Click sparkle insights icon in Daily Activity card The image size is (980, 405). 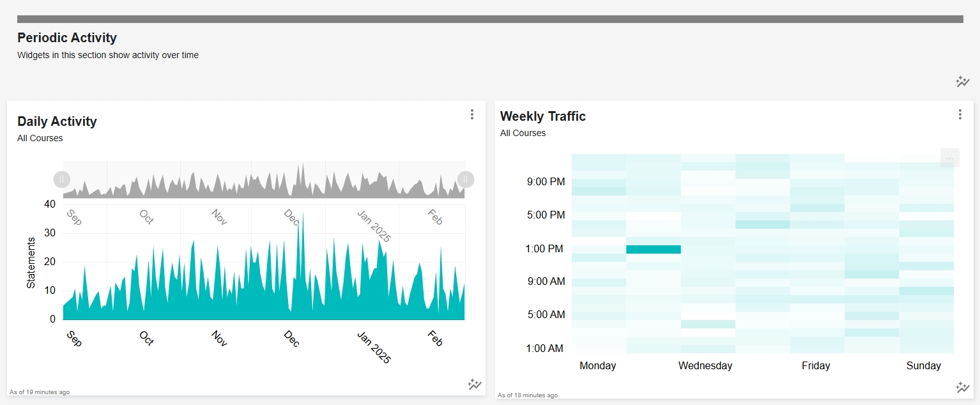(474, 384)
